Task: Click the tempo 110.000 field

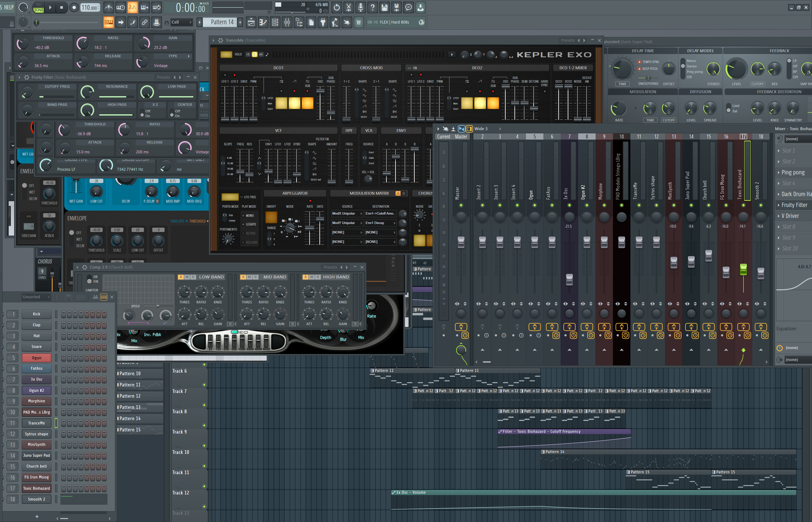Action: 90,8
